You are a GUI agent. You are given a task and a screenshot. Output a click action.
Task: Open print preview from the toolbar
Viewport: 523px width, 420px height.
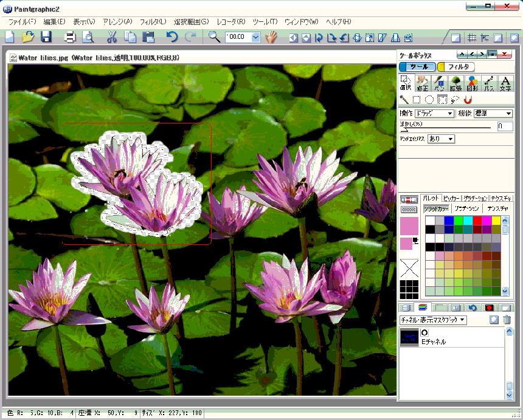coord(88,36)
